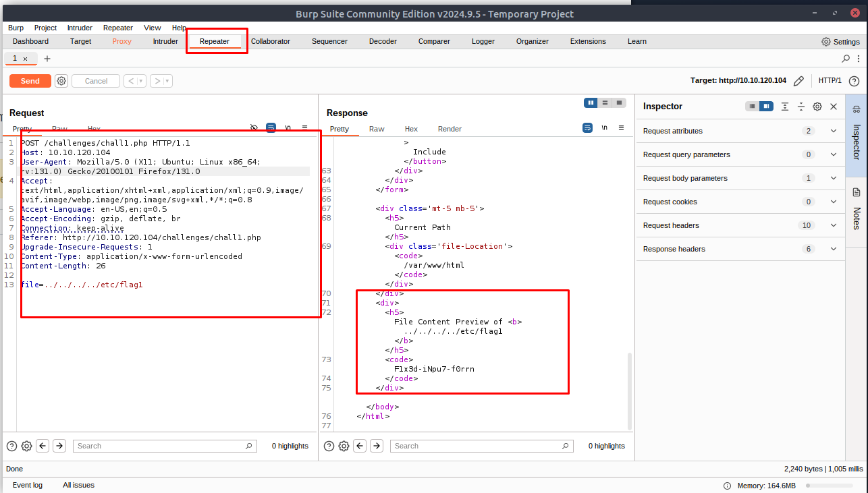Click the Send button
The height and width of the screenshot is (493, 868).
click(x=30, y=81)
